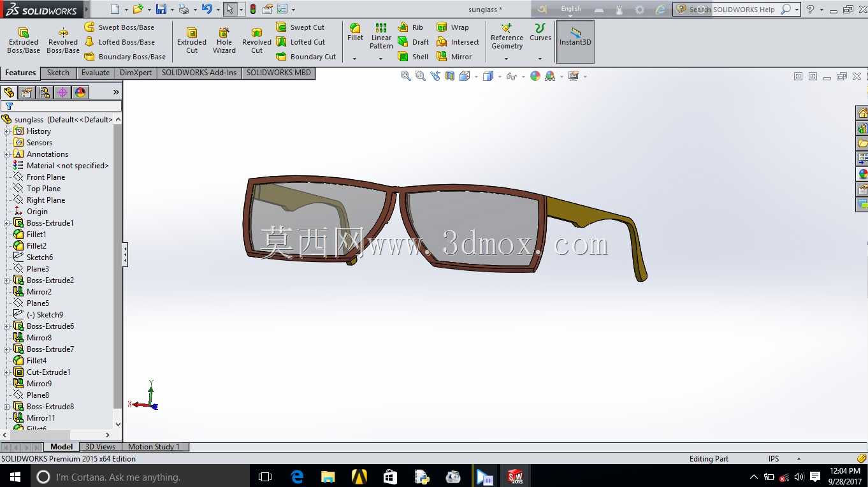Select the Wrap feature tool
This screenshot has height=487, width=868.
452,27
